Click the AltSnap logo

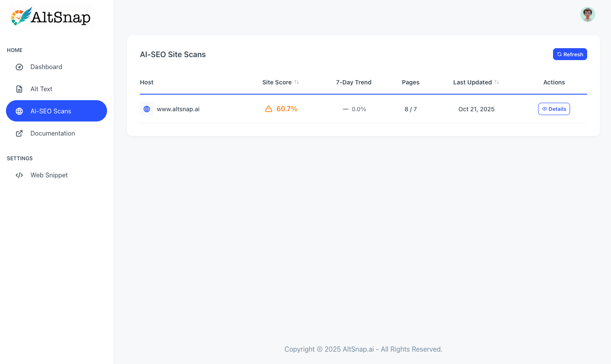51,17
